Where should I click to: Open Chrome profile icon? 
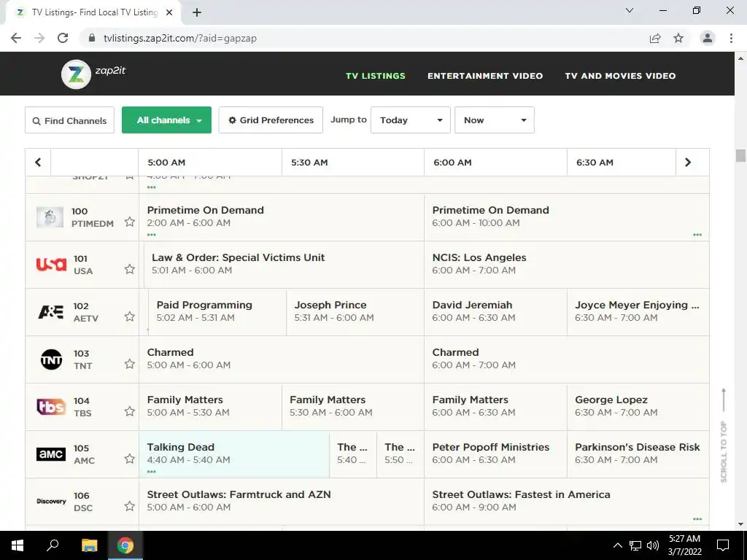click(708, 38)
